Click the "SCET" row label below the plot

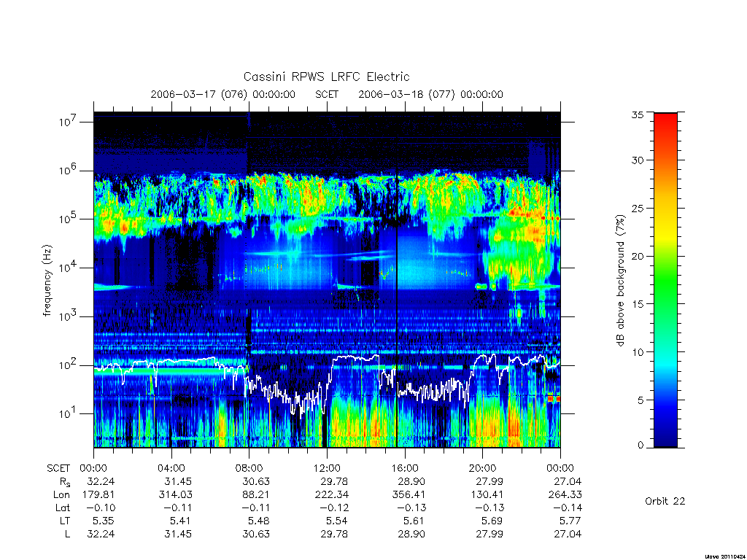click(x=58, y=468)
